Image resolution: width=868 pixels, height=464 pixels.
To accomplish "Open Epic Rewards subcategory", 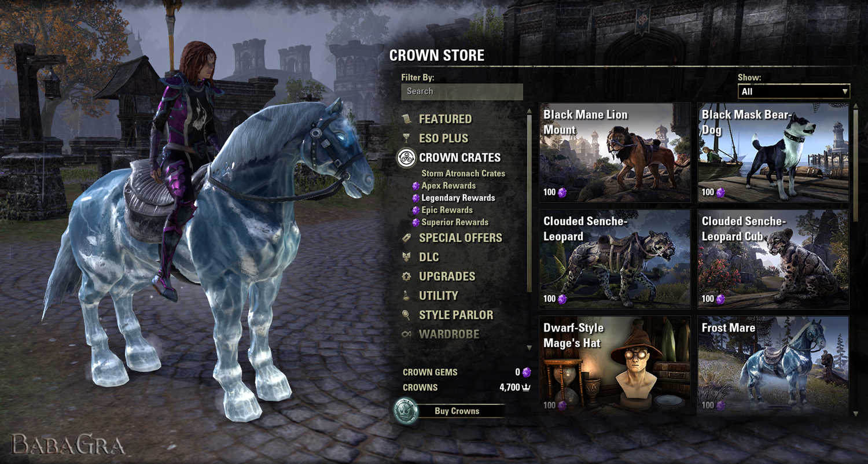I will (447, 210).
